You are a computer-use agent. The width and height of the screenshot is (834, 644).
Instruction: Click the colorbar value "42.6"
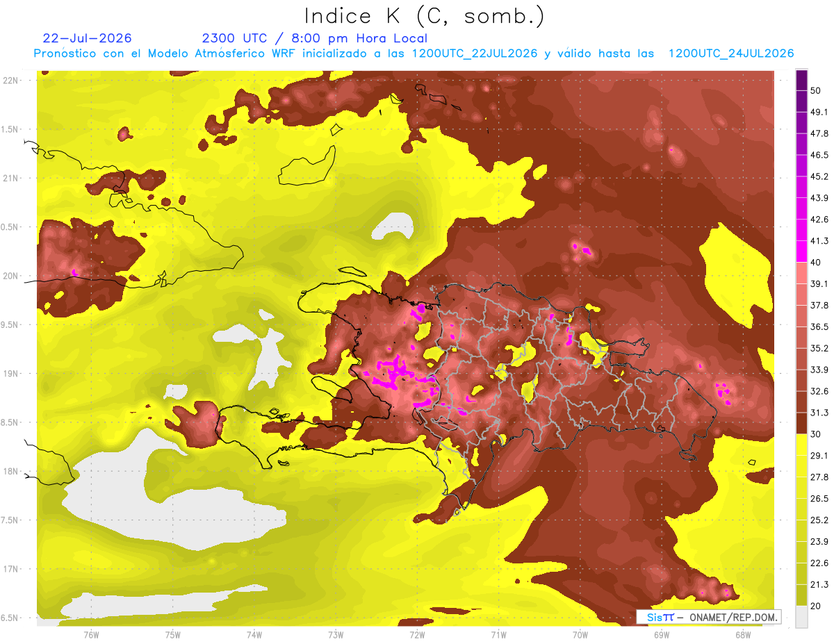pos(819,220)
